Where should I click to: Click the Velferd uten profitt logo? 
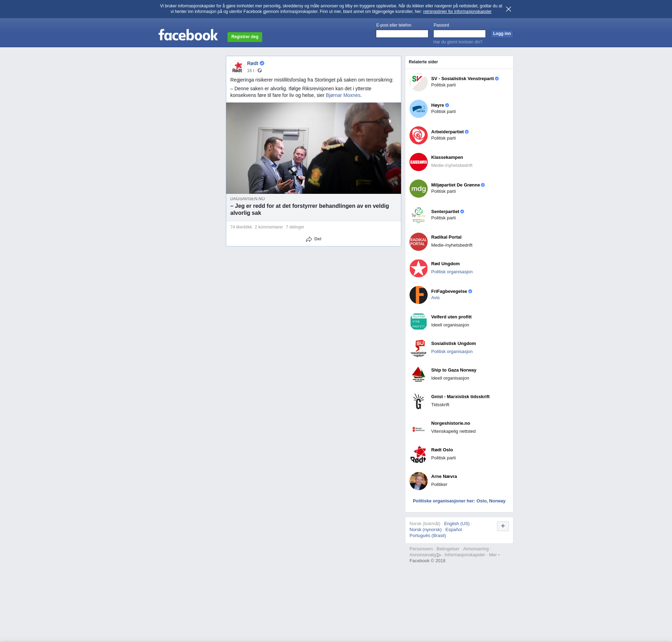pyautogui.click(x=419, y=322)
